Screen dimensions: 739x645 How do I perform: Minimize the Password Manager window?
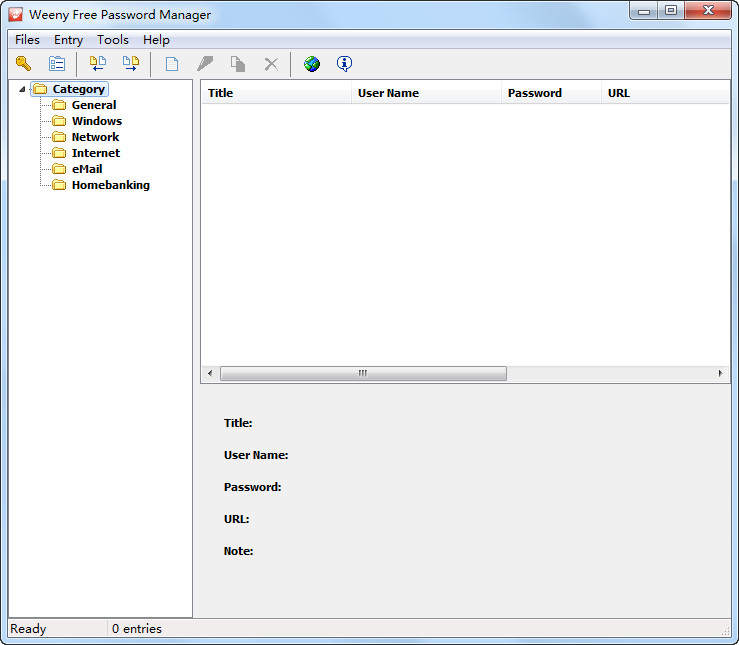click(644, 10)
